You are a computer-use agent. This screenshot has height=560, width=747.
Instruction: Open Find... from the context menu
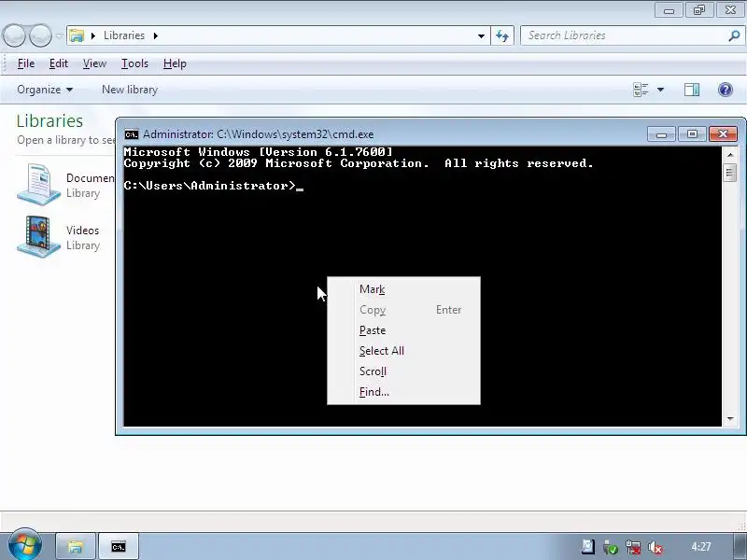coord(403,391)
